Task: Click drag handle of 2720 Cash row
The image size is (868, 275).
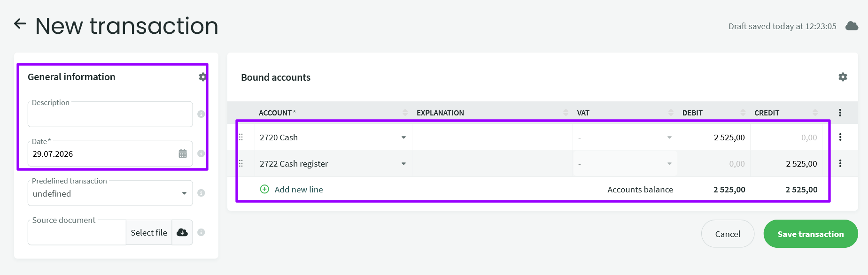Action: pyautogui.click(x=241, y=137)
